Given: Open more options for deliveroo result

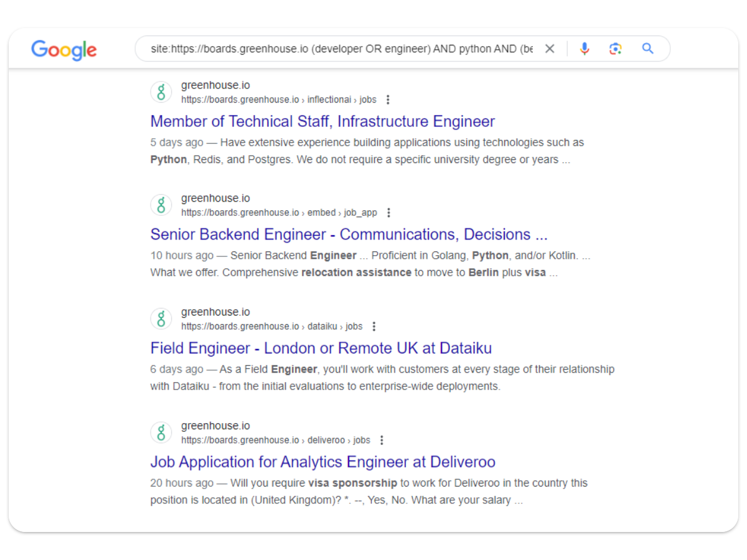Looking at the screenshot, I should [x=382, y=440].
